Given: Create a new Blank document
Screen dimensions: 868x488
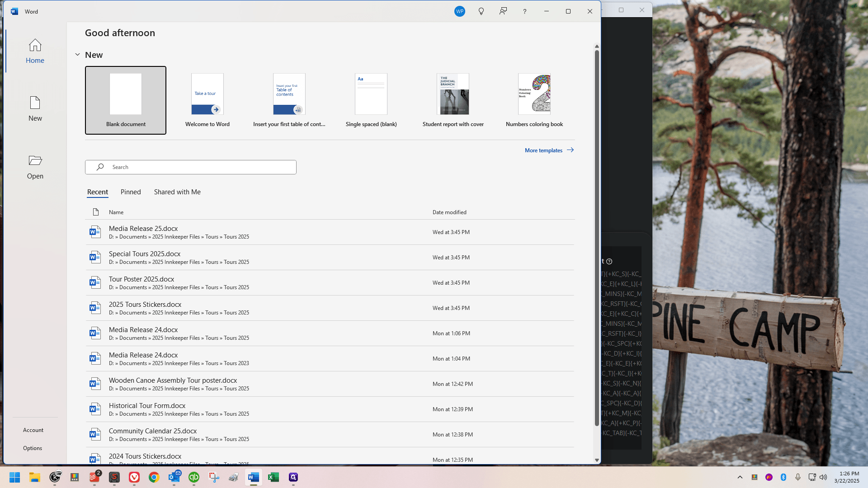Looking at the screenshot, I should coord(126,100).
